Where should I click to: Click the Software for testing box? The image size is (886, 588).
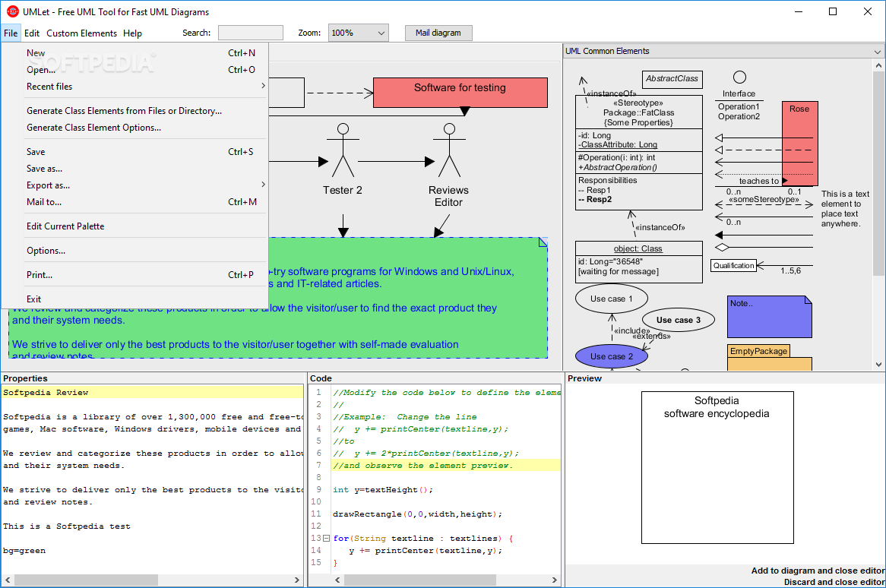[x=460, y=93]
